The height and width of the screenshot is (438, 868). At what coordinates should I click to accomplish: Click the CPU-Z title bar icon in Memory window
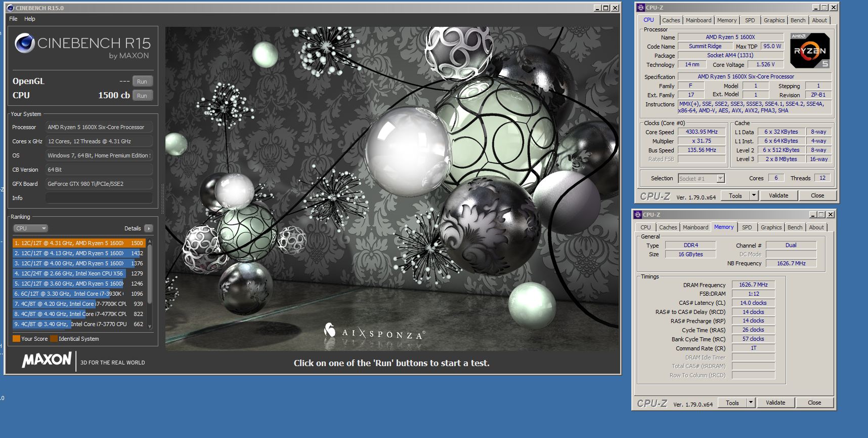pyautogui.click(x=638, y=215)
